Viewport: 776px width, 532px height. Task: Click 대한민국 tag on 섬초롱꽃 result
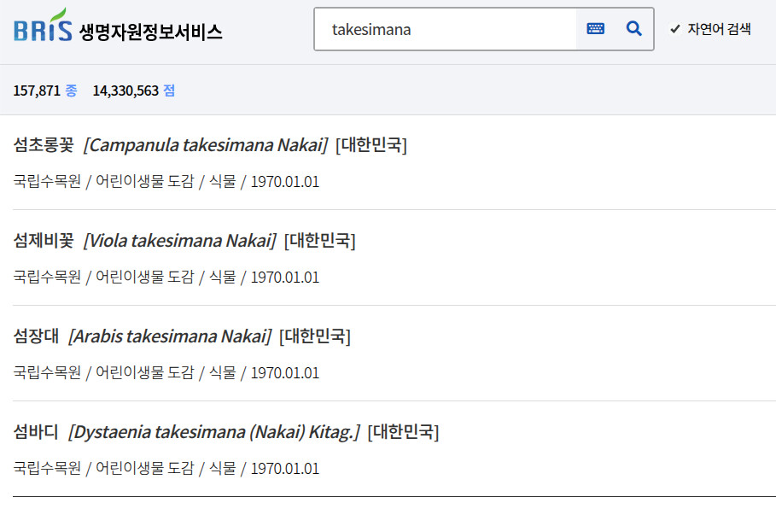pos(371,145)
